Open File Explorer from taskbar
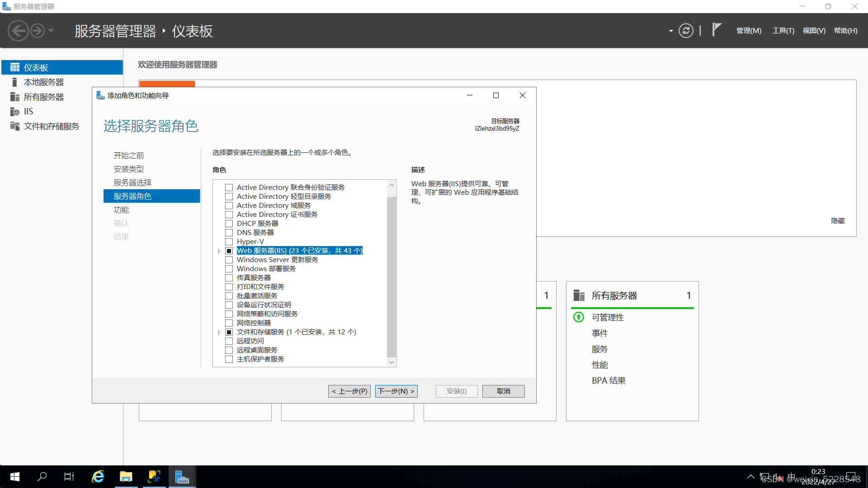Screen dimensions: 868x488 [126, 476]
